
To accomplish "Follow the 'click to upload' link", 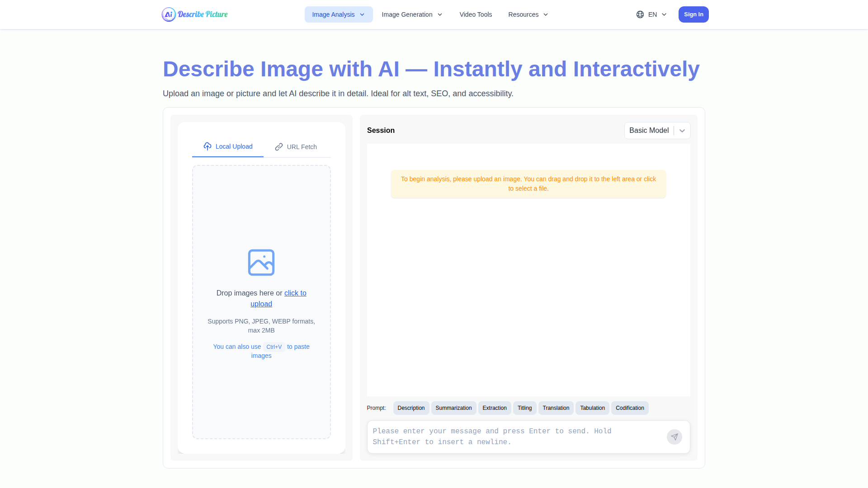I will click(295, 293).
